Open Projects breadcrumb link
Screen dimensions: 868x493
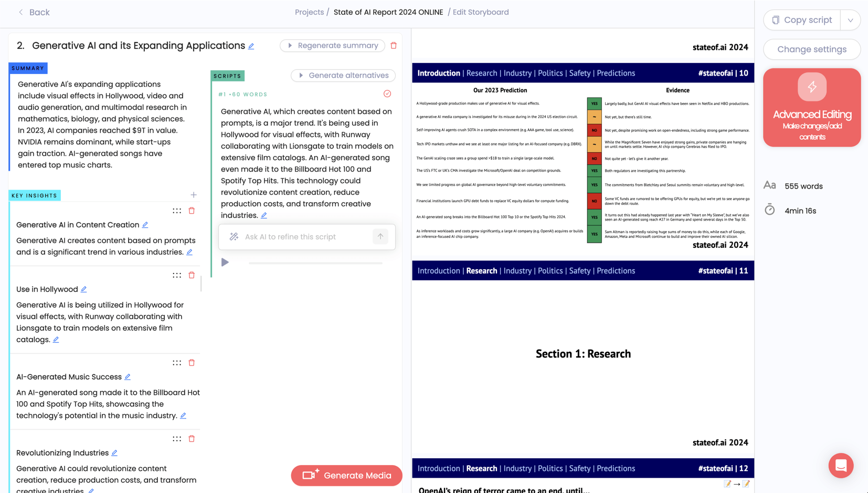coord(309,12)
